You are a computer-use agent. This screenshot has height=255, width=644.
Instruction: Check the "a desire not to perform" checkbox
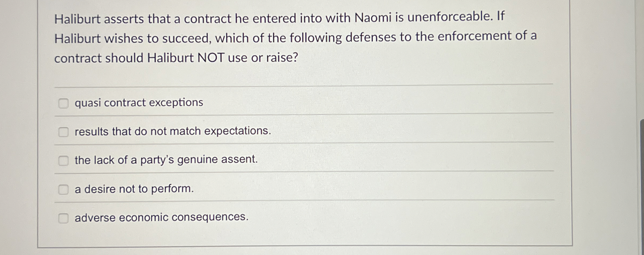coord(63,190)
